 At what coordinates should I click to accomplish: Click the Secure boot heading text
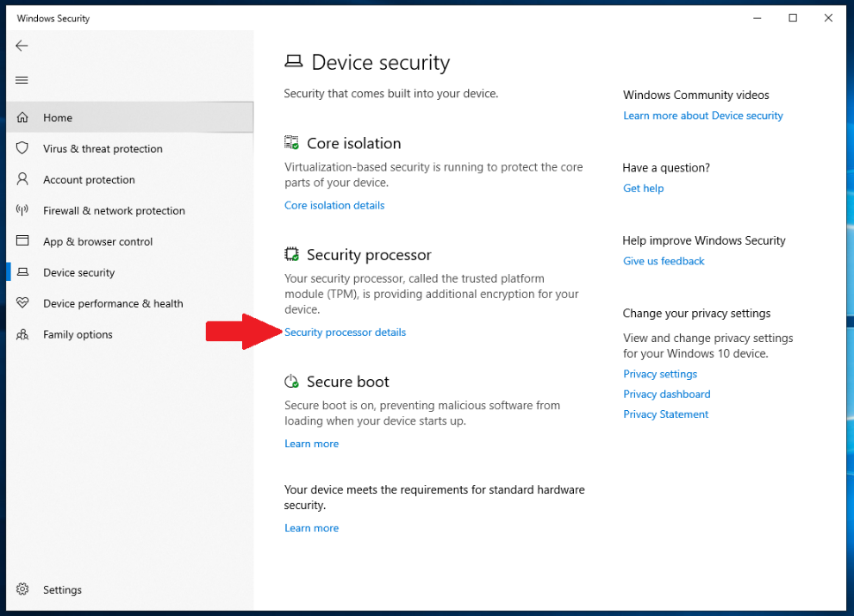click(348, 382)
